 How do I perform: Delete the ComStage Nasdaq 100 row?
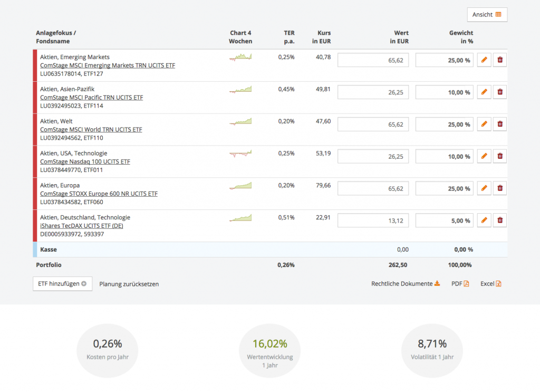coord(500,156)
